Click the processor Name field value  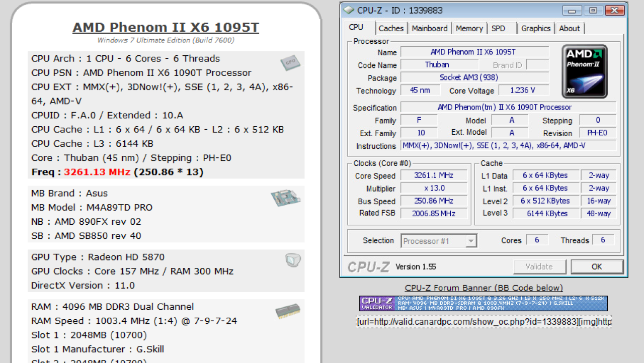click(x=474, y=52)
